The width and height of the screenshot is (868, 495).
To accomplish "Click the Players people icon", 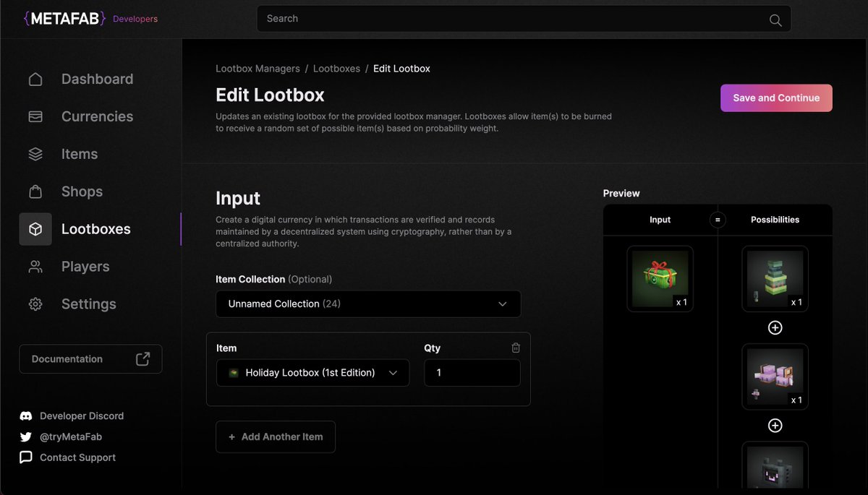I will coord(35,267).
